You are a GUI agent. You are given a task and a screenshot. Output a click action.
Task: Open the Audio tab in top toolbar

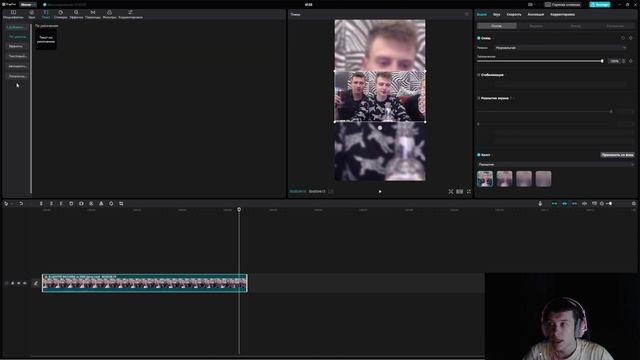31,14
